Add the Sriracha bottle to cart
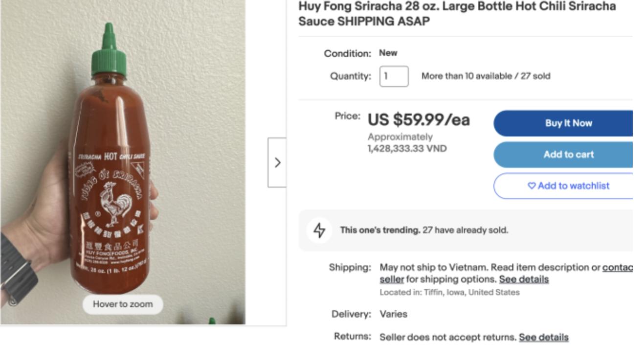644x346 pixels. [x=567, y=155]
